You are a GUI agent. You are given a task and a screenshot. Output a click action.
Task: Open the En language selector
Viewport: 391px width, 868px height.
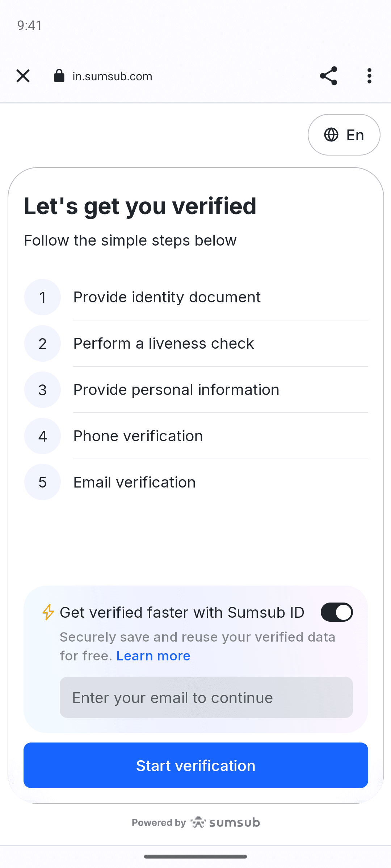coord(344,135)
